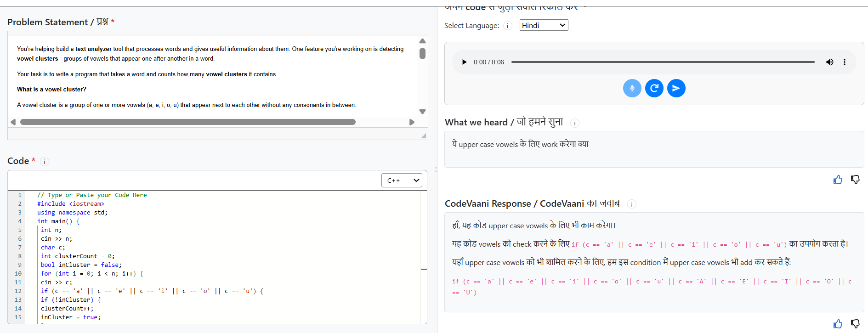Click the suggested upper case vowels condition code
Screen dimensions: 868x333
click(x=652, y=287)
